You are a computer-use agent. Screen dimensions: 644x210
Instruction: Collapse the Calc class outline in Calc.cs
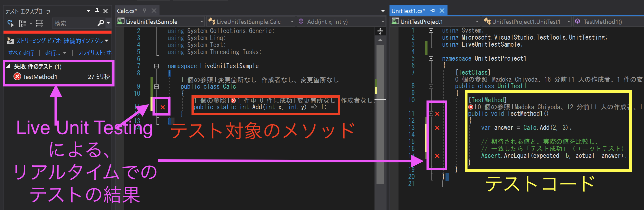[x=156, y=87]
